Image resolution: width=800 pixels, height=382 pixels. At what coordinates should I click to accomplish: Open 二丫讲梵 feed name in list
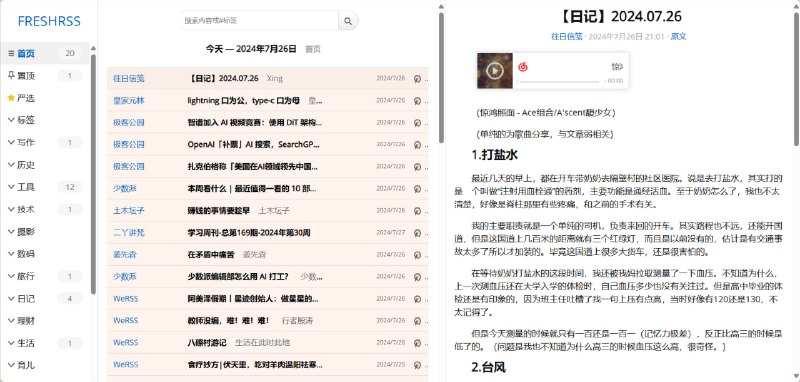[129, 233]
